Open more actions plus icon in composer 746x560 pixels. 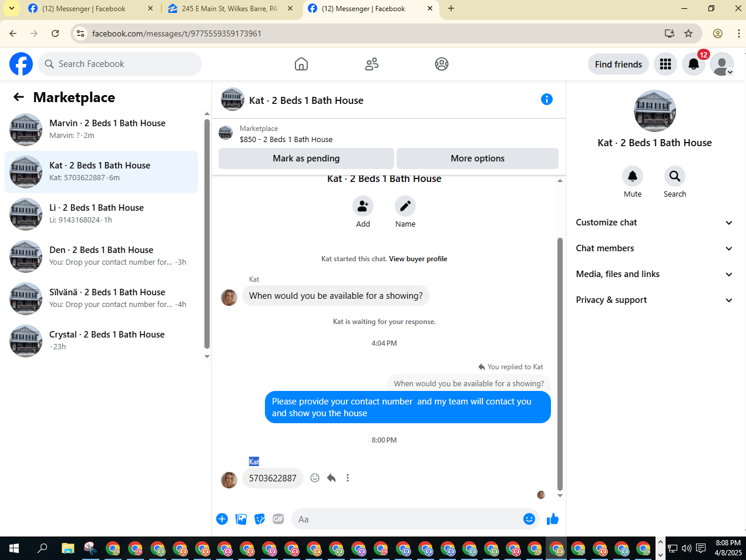[x=222, y=519]
